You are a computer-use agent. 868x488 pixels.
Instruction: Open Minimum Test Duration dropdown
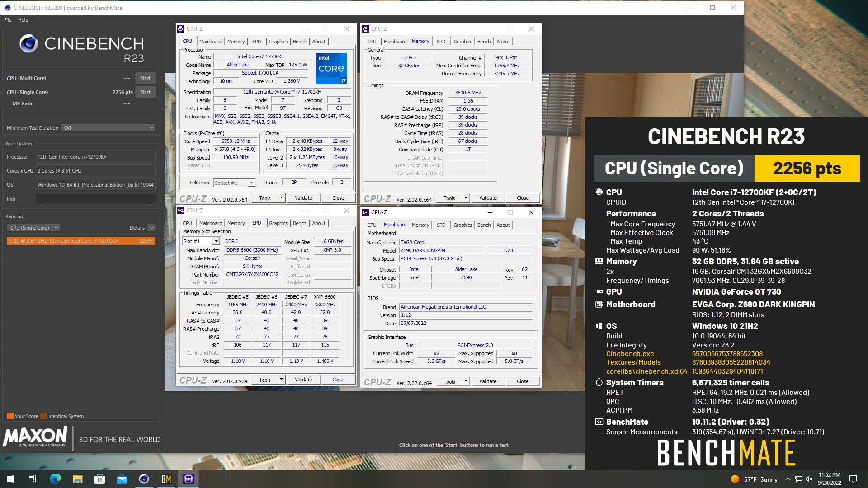click(x=108, y=128)
